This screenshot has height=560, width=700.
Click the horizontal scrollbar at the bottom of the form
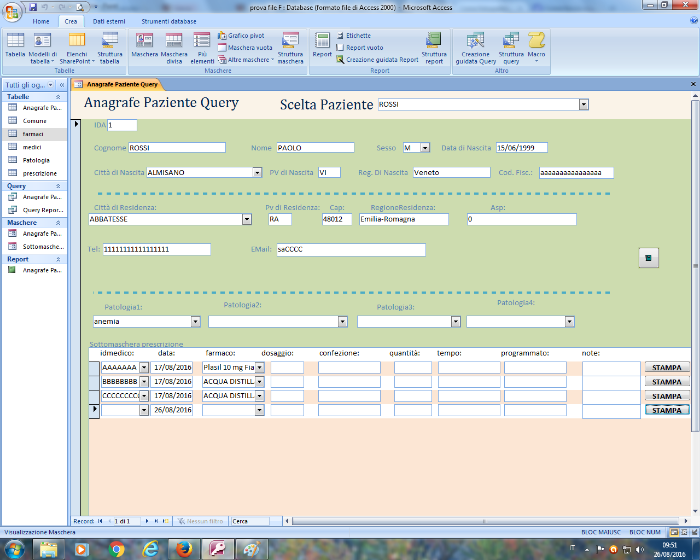[485, 521]
